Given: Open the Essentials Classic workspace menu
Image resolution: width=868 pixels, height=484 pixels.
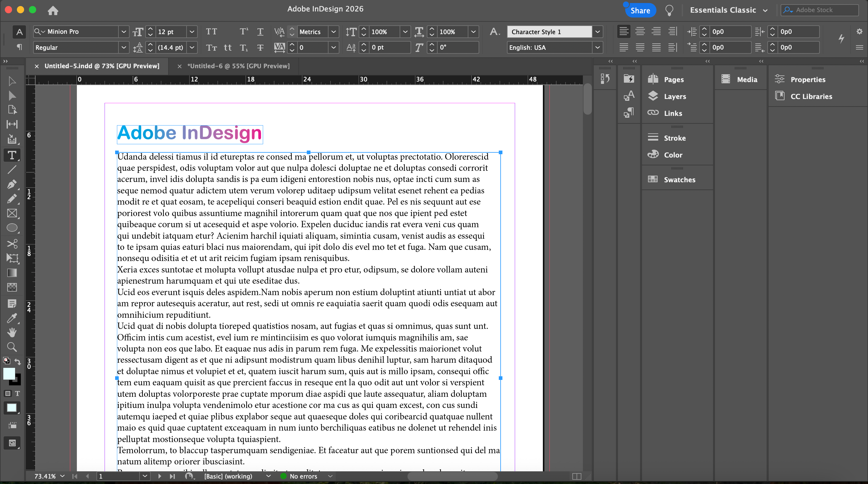Looking at the screenshot, I should (x=728, y=10).
